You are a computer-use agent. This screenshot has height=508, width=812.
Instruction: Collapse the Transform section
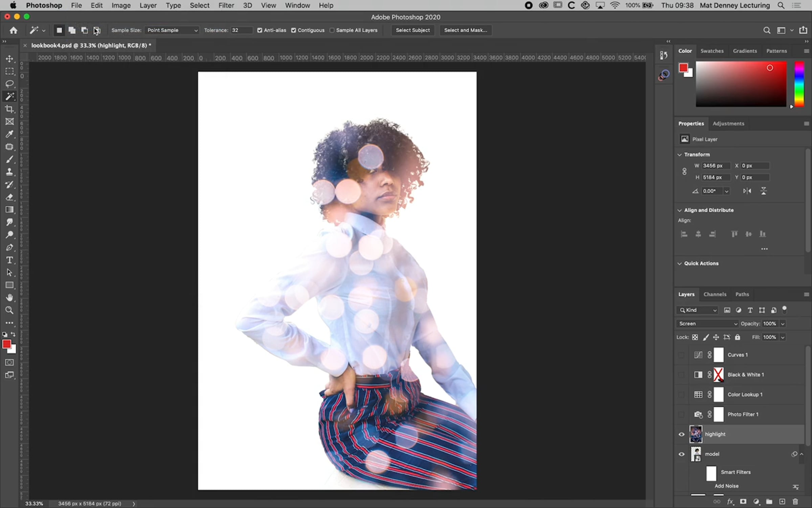679,154
